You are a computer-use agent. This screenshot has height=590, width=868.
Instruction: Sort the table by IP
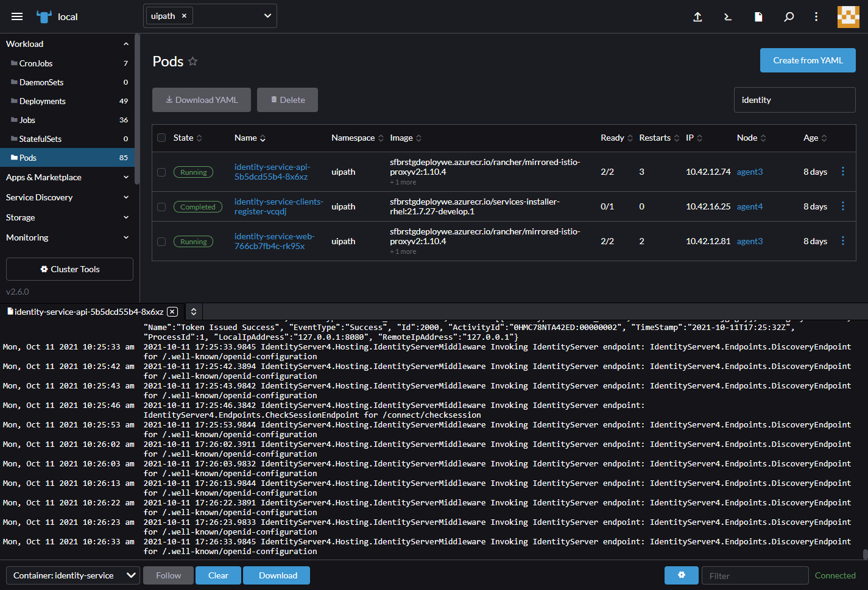tap(694, 138)
